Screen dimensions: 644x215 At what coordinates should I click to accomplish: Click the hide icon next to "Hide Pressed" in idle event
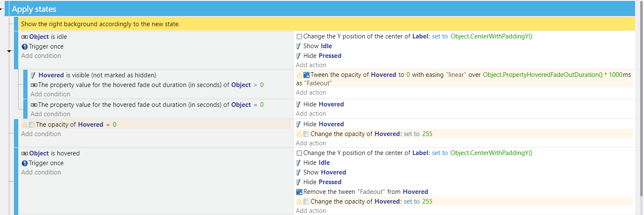click(299, 56)
